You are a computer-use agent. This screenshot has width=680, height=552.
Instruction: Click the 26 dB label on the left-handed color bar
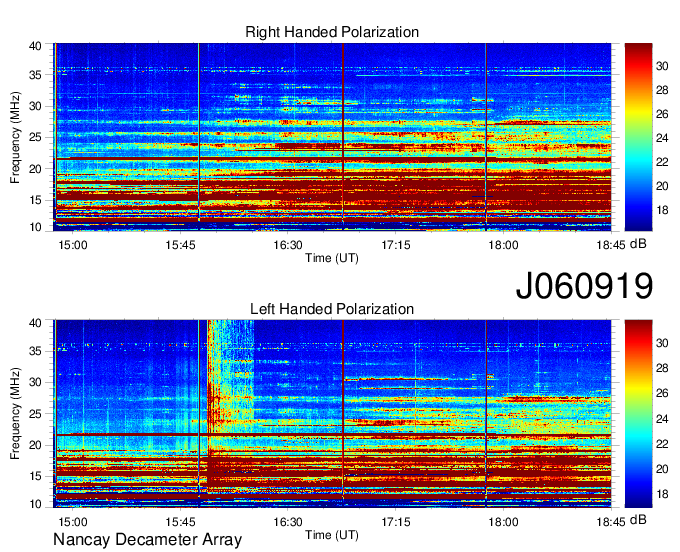662,393
